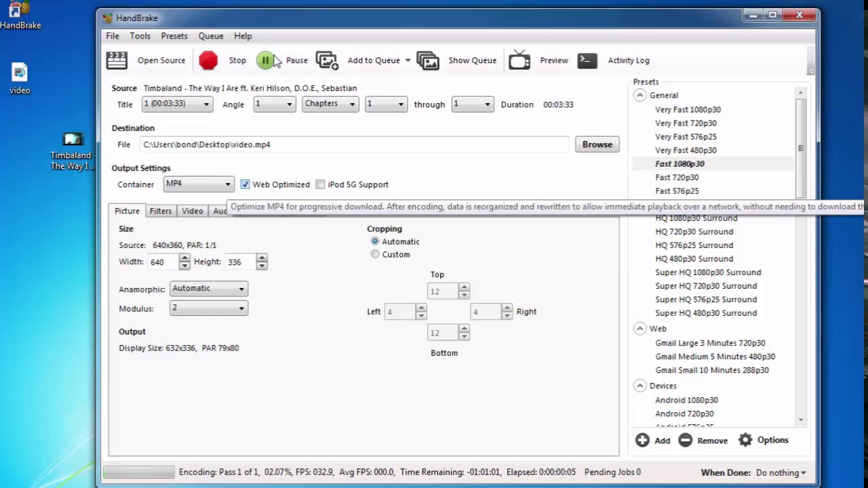Enable the iPod 5G Support checkbox
The width and height of the screenshot is (868, 488).
[320, 184]
